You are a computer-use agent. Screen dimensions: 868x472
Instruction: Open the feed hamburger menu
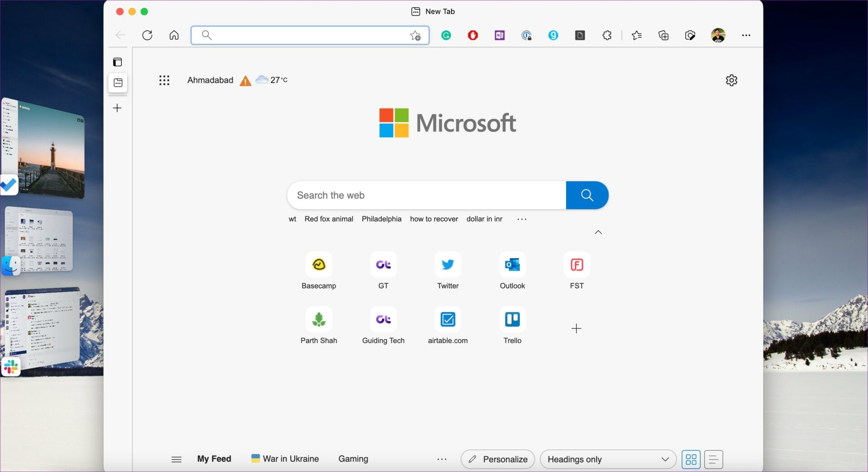tap(176, 459)
